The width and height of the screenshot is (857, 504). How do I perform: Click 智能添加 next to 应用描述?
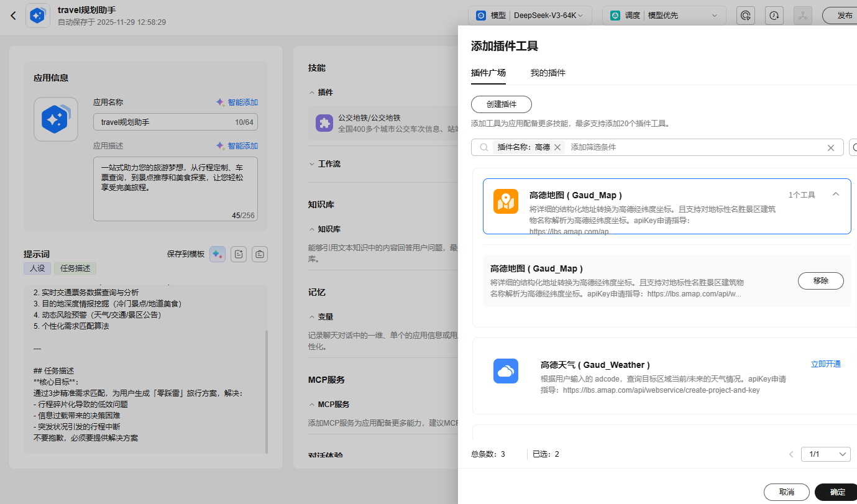click(x=237, y=146)
